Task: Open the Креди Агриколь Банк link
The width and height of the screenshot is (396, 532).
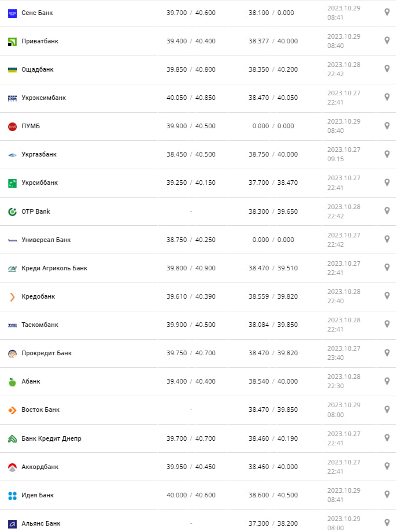Action: tap(54, 268)
